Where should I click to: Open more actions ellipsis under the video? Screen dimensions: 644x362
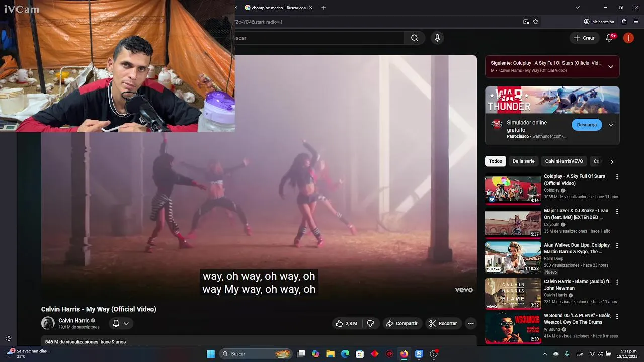pos(471,323)
